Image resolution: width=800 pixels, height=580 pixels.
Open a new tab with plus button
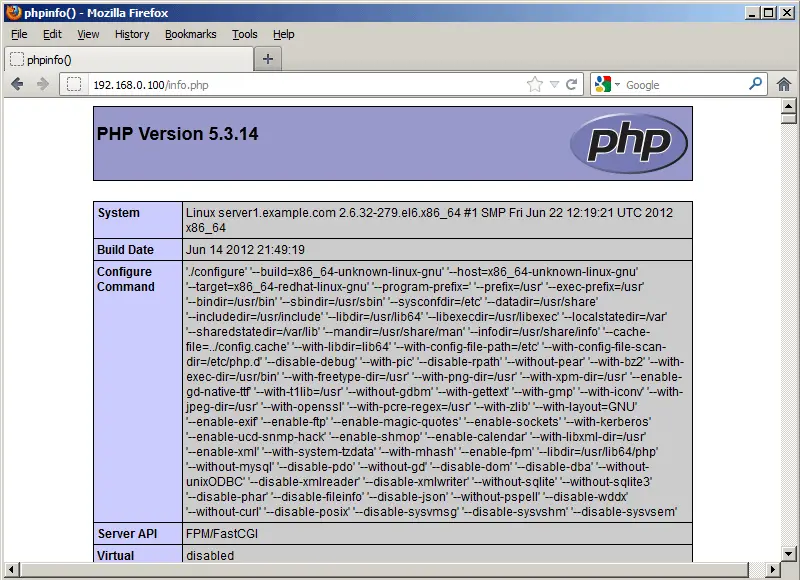(268, 59)
